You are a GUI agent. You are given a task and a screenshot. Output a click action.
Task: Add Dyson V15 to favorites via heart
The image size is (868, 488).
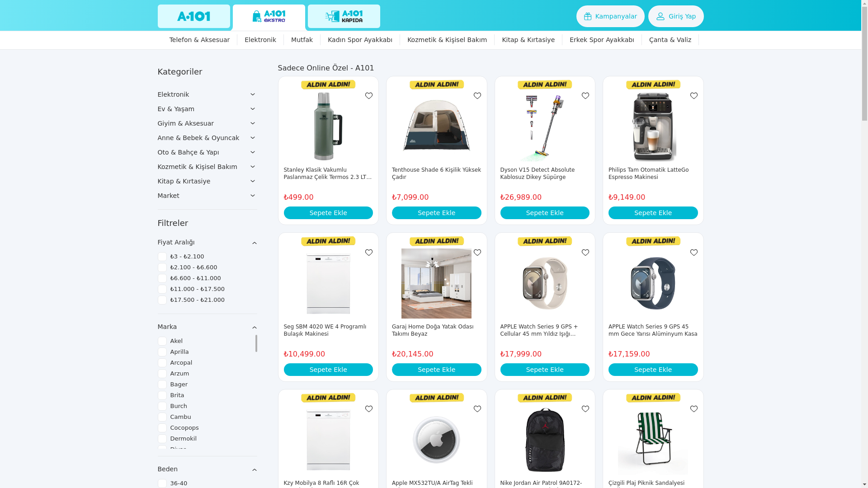point(585,96)
